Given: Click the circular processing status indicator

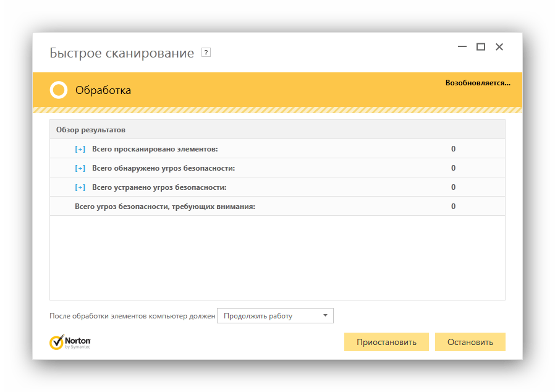Looking at the screenshot, I should [59, 90].
